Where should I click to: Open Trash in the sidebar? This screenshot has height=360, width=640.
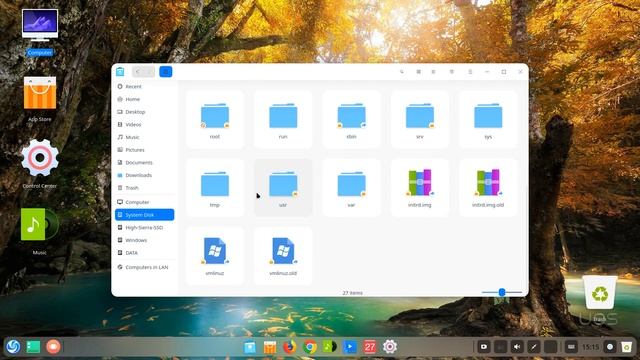(144, 188)
